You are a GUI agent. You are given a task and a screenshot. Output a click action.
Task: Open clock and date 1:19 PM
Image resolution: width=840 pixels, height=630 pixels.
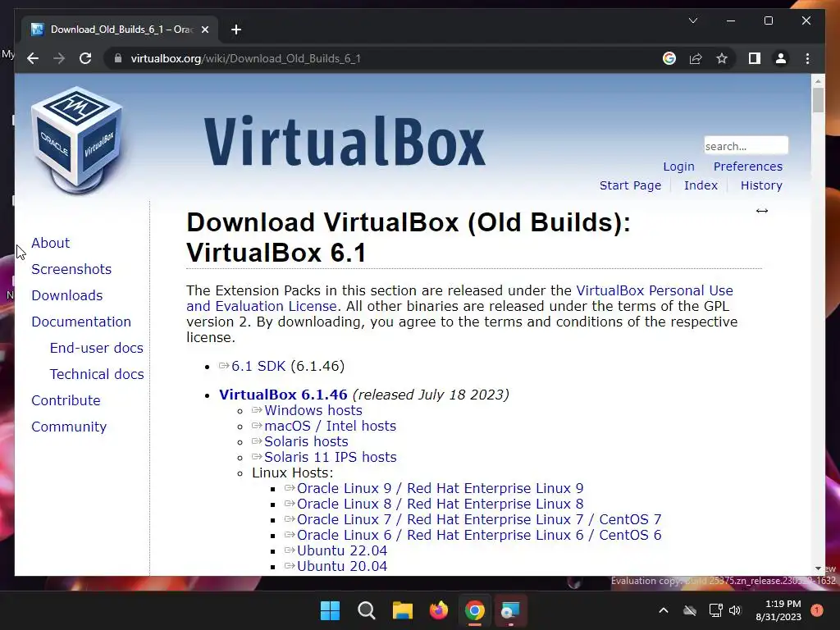coord(778,610)
